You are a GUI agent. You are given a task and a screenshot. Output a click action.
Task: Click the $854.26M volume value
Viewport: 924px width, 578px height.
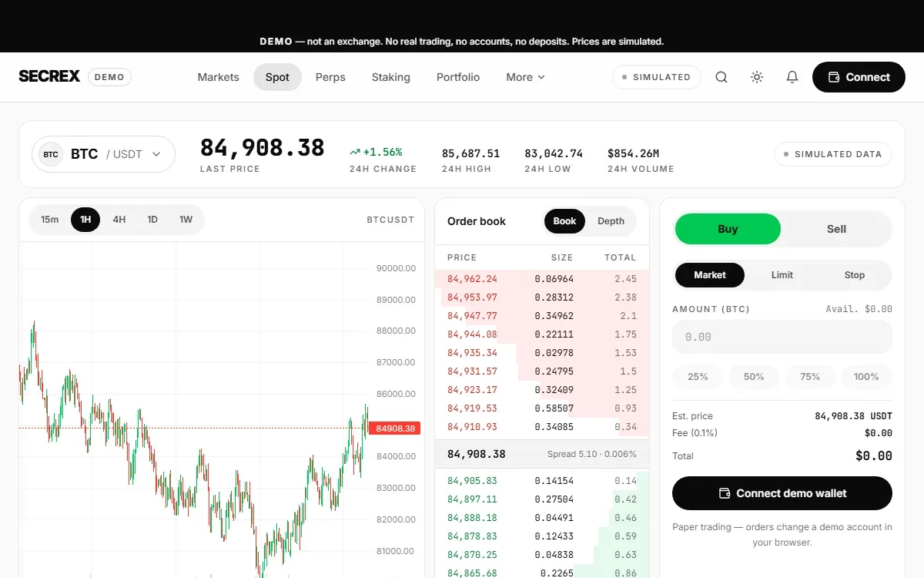pos(633,153)
